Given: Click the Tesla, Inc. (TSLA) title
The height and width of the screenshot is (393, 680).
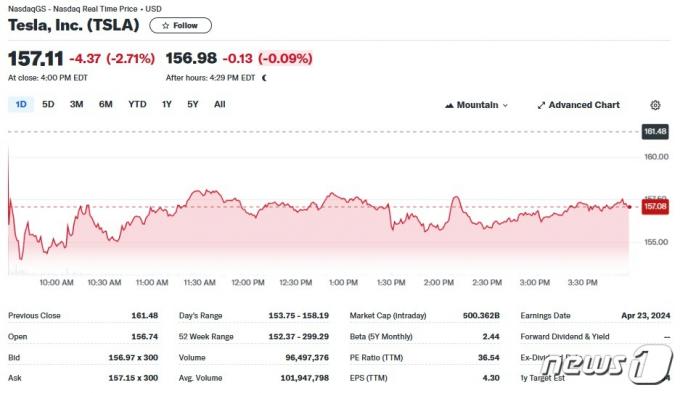Looking at the screenshot, I should (74, 25).
